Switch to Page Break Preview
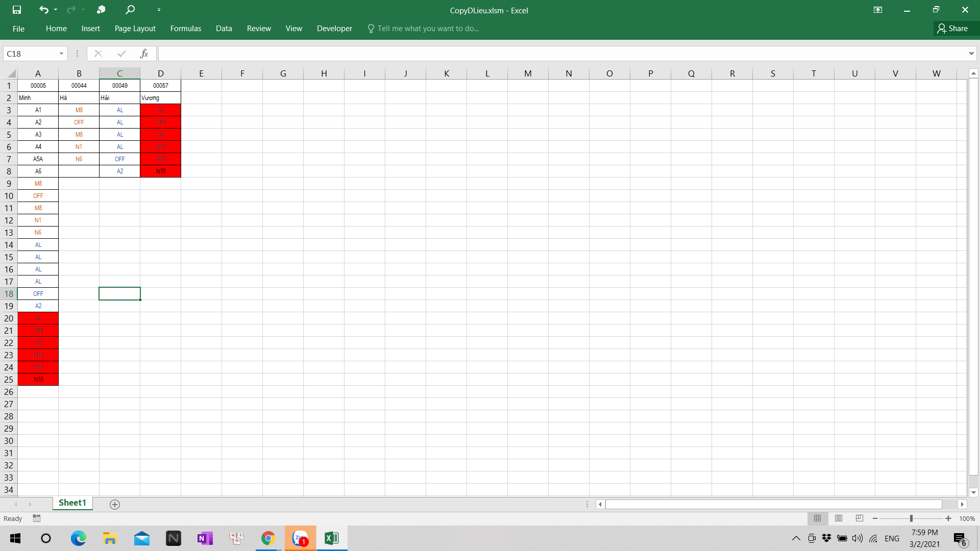 pyautogui.click(x=860, y=518)
